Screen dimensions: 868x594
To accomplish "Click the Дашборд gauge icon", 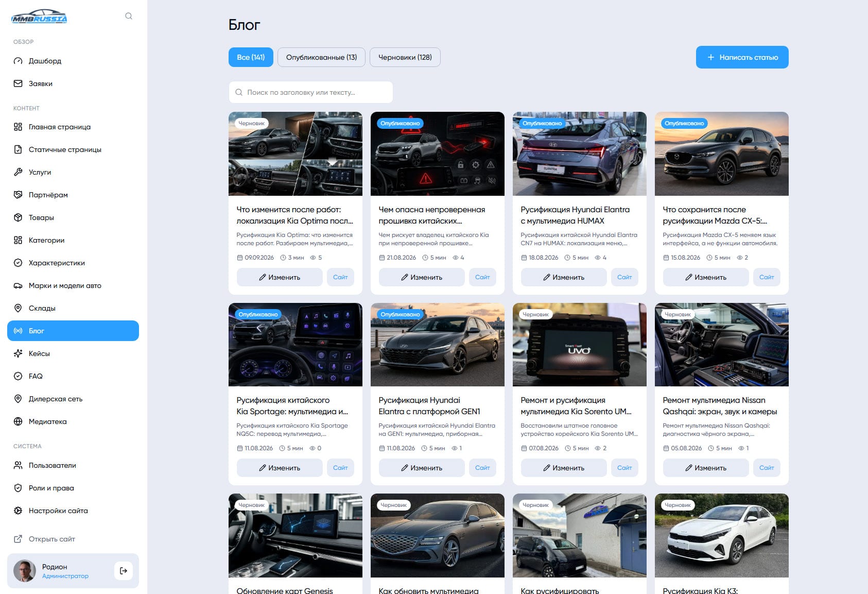I will (18, 61).
